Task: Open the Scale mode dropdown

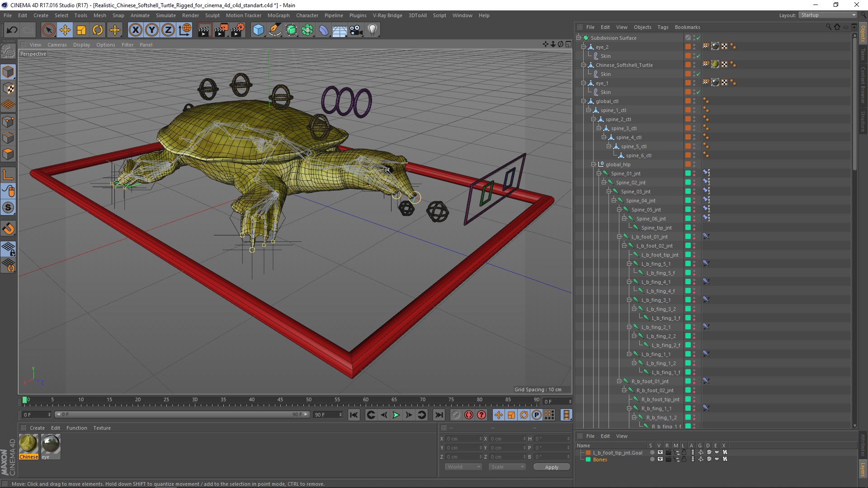Action: point(507,467)
